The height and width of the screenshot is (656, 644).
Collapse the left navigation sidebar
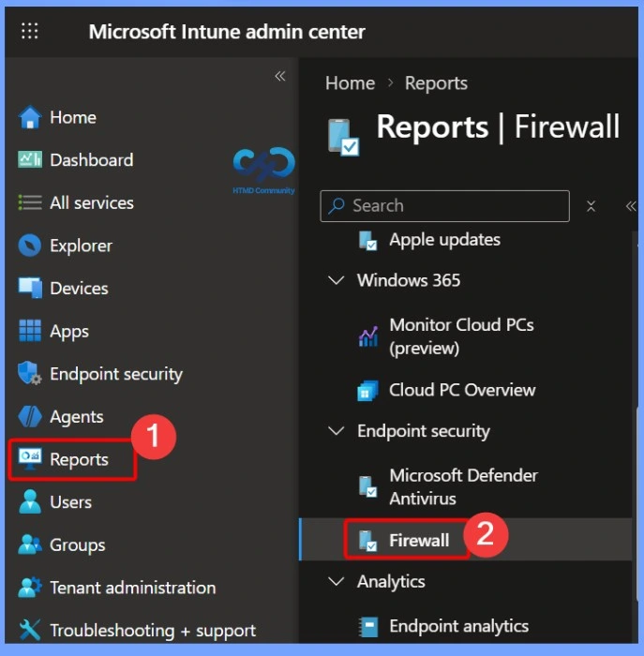click(x=280, y=76)
